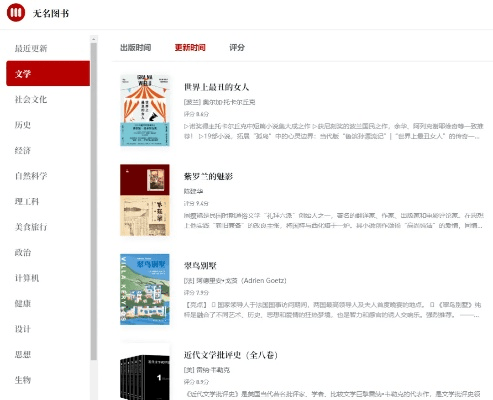Open the 健康 category
This screenshot has width=493, height=400.
[23, 303]
